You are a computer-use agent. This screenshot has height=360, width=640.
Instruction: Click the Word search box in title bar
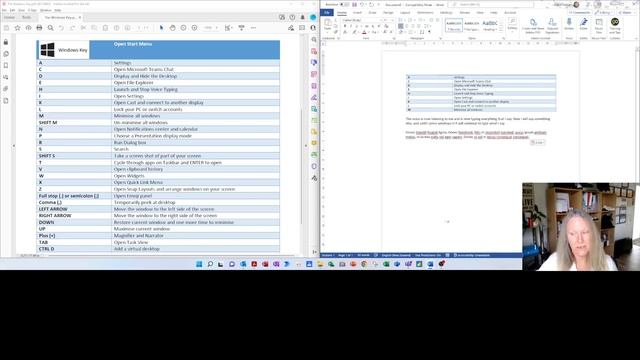point(491,4)
